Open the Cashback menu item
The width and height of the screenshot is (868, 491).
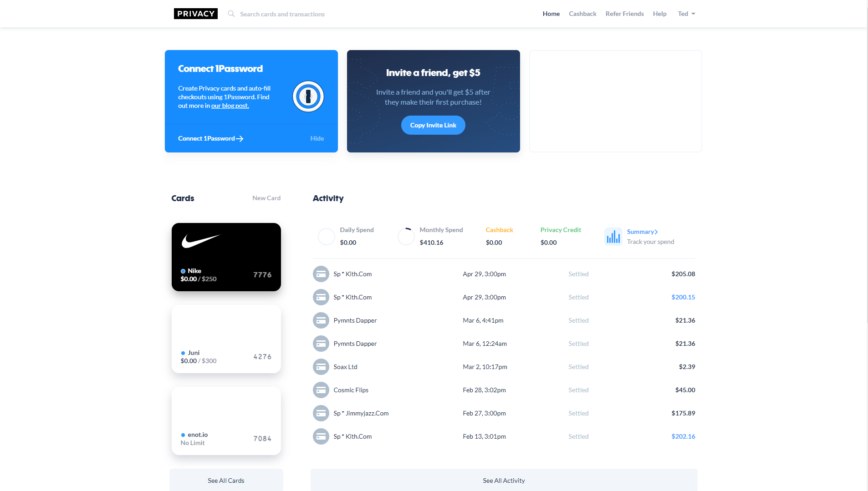pyautogui.click(x=582, y=14)
